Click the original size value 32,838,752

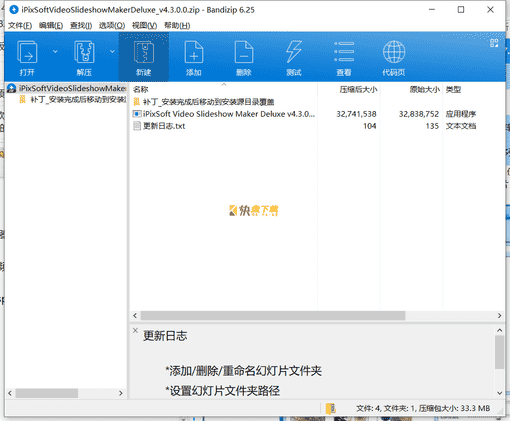pos(419,114)
